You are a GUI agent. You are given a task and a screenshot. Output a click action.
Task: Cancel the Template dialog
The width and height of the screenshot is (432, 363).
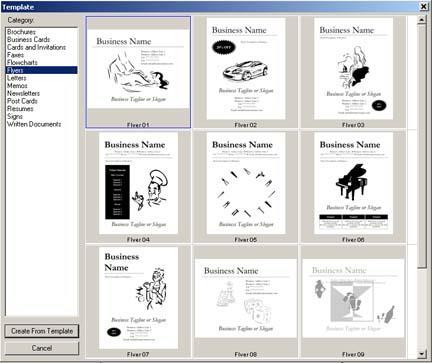(x=42, y=348)
